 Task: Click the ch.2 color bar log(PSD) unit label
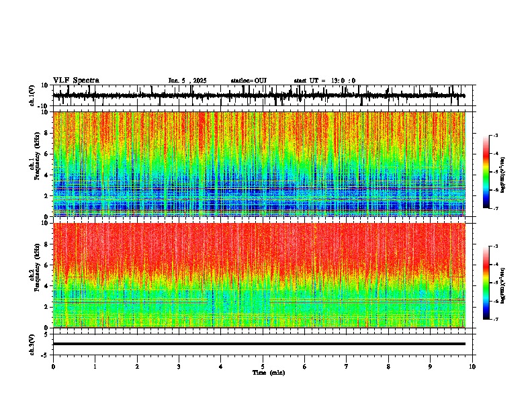tap(503, 285)
